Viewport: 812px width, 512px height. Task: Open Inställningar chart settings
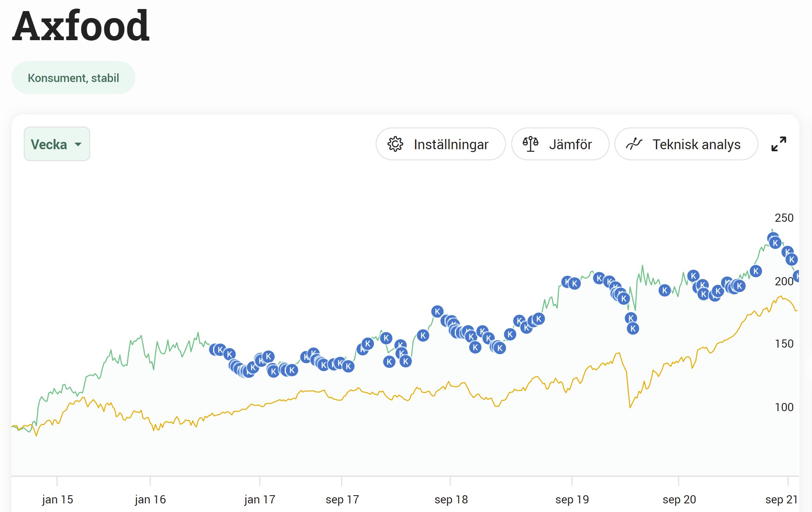pos(440,144)
